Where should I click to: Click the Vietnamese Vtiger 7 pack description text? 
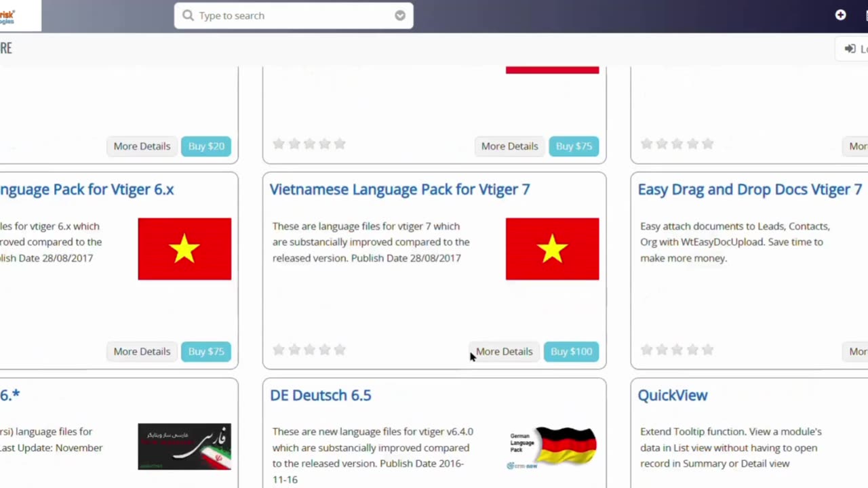point(371,242)
